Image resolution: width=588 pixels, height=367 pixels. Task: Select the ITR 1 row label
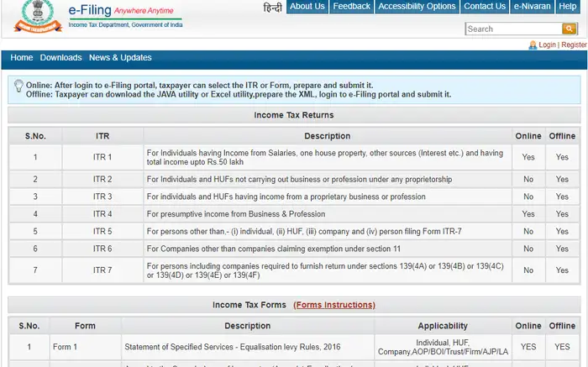(x=102, y=157)
